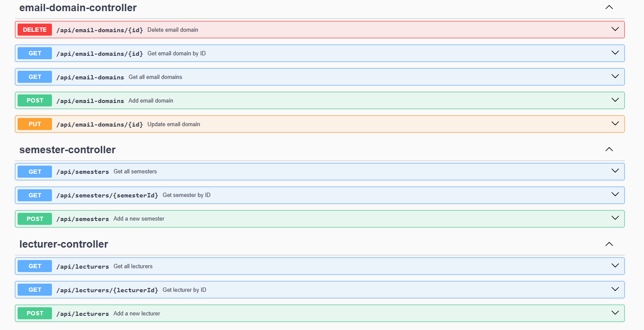Click the /api/email-domains/{id} path in PUT row
The height and width of the screenshot is (330, 644).
(x=100, y=124)
